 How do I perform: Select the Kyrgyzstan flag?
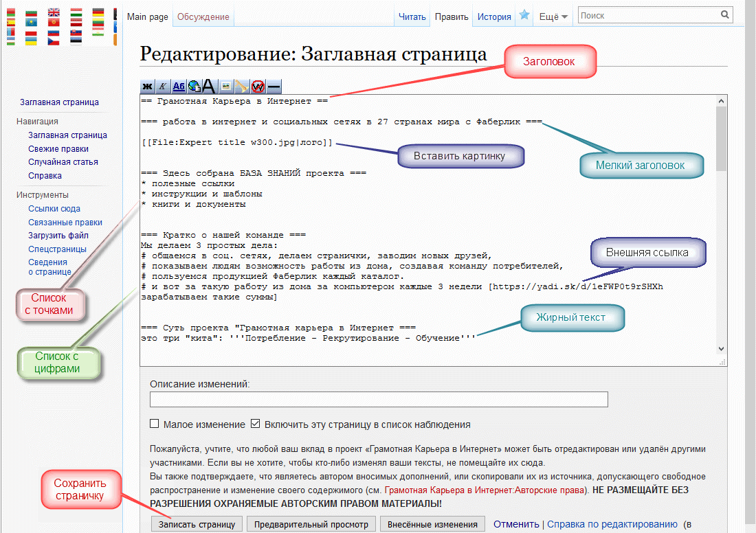point(54,22)
